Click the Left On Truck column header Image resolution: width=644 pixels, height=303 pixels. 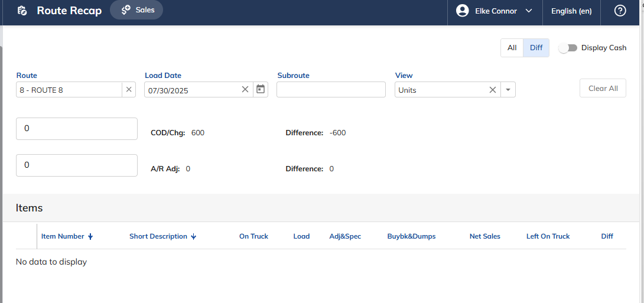point(548,236)
